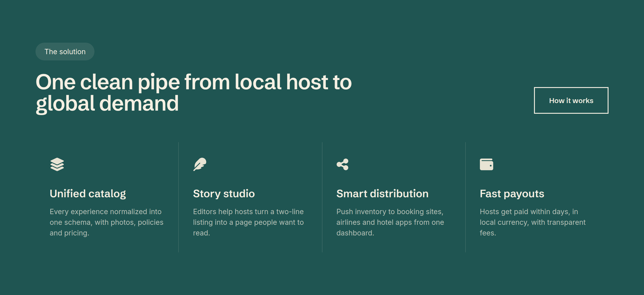This screenshot has height=295, width=644.
Task: Click the wallet icon above Fast payouts
Action: [x=486, y=164]
